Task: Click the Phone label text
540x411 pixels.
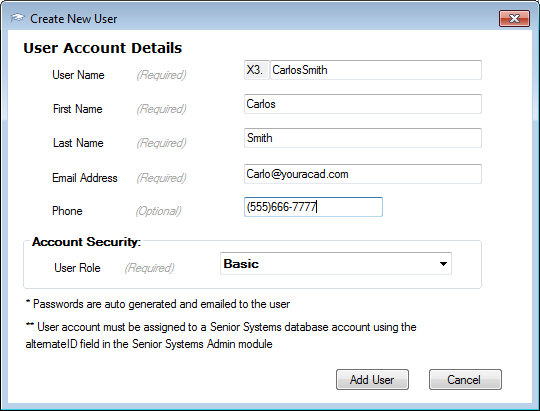Action: pos(67,210)
